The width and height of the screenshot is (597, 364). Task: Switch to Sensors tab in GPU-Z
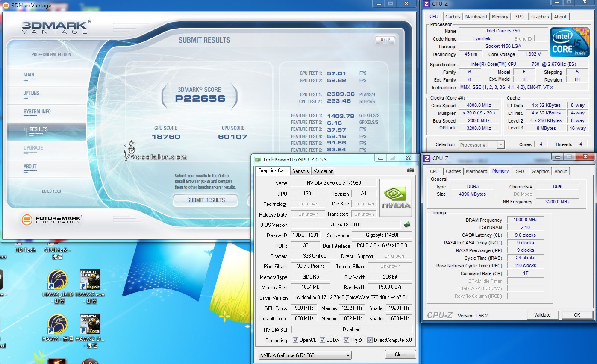point(300,171)
